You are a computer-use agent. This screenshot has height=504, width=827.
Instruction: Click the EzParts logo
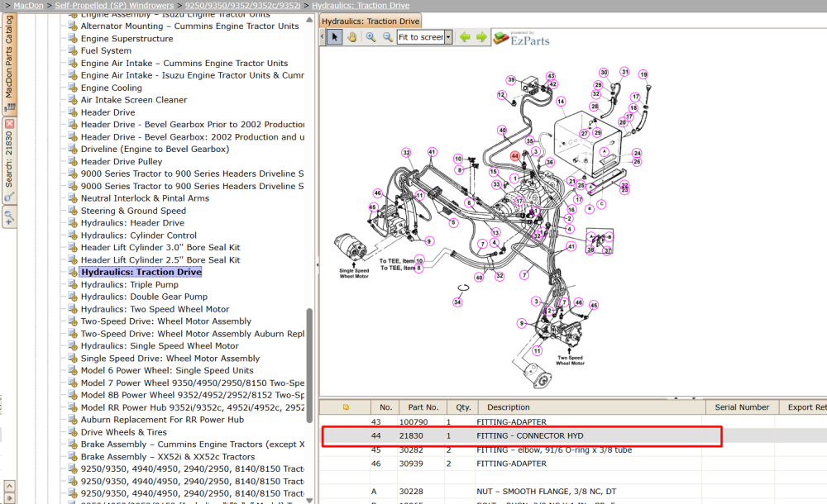click(x=521, y=38)
